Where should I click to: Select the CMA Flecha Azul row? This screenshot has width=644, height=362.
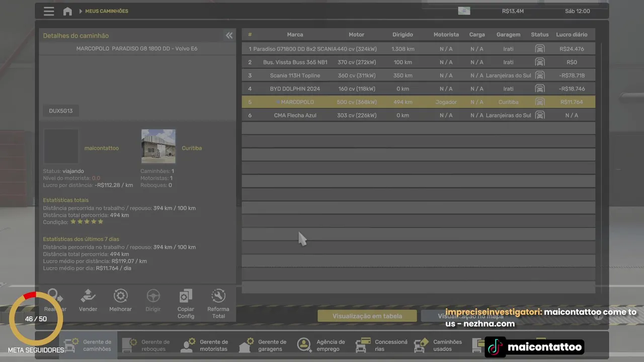(x=418, y=115)
